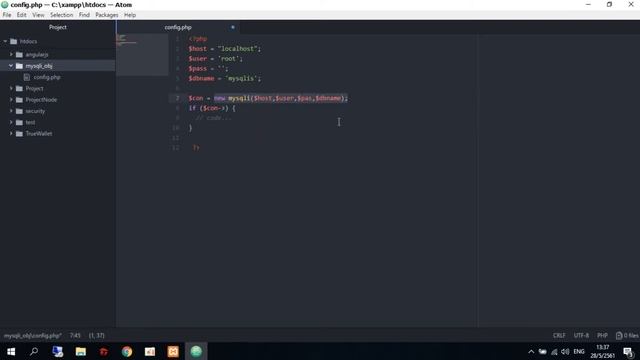
Task: Open the Find menu
Action: (x=84, y=15)
